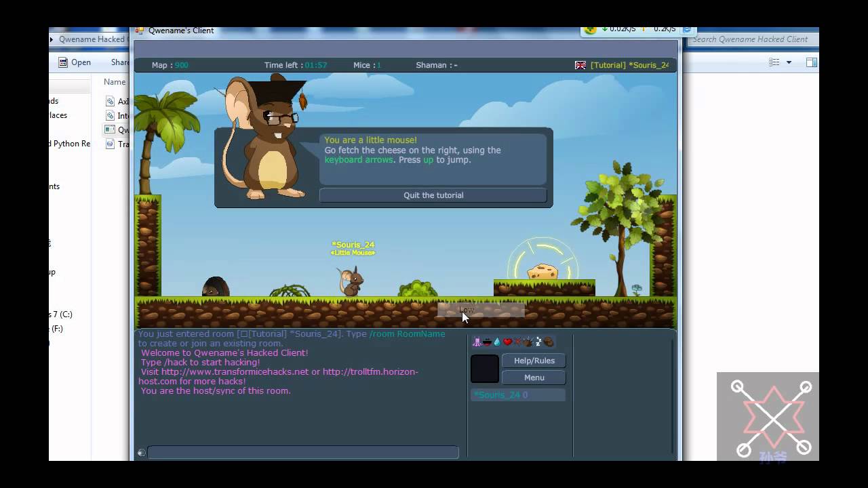
Task: Click the chat panel vertical scrollbar
Action: pyautogui.click(x=673, y=396)
